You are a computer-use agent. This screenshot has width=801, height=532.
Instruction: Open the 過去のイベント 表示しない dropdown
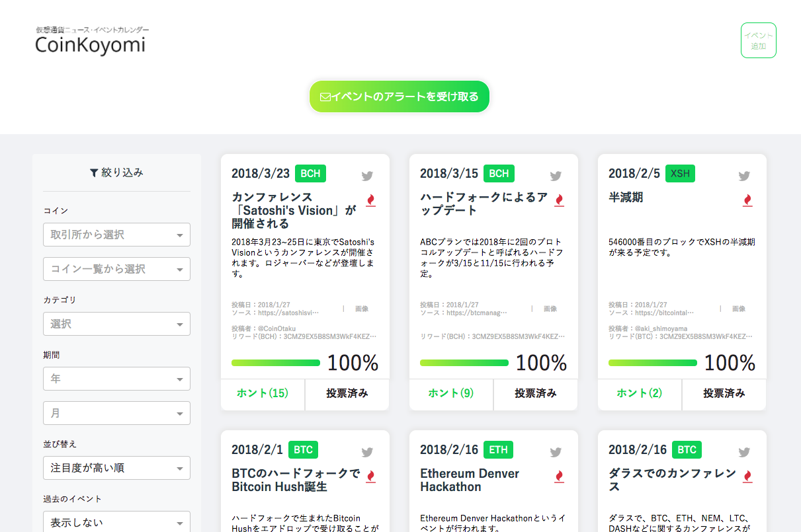(116, 522)
